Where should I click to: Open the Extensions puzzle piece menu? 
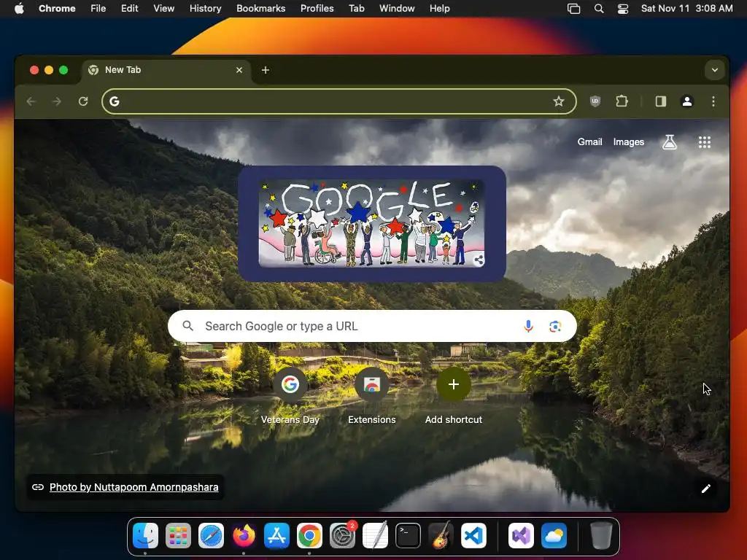click(x=622, y=101)
